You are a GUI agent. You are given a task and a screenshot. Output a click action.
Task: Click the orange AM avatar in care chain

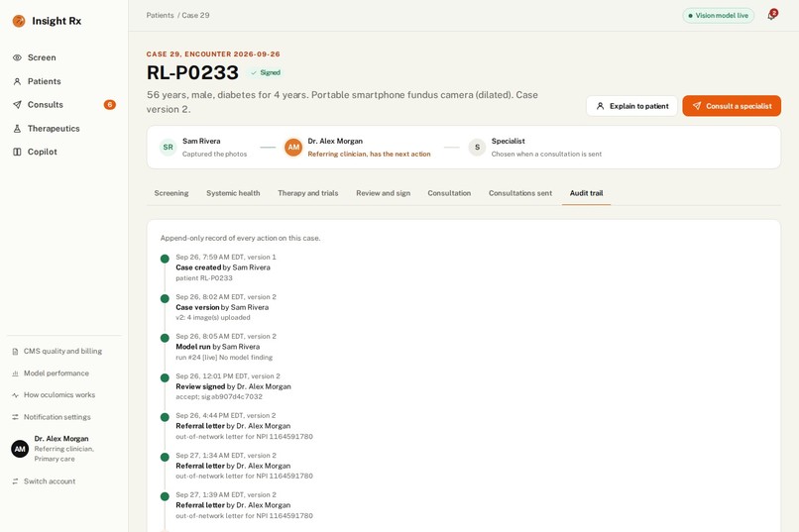click(293, 148)
